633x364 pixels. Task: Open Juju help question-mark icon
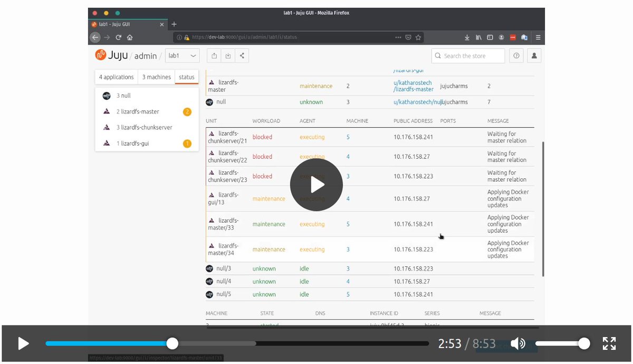516,55
